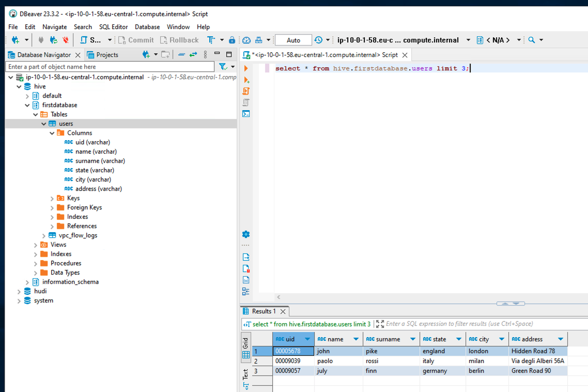Click the Rollback button
This screenshot has height=392, width=588.
pyautogui.click(x=179, y=40)
